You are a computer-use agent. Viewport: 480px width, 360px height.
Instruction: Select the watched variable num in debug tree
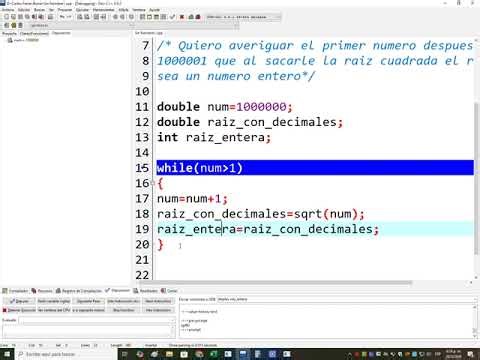coord(23,40)
